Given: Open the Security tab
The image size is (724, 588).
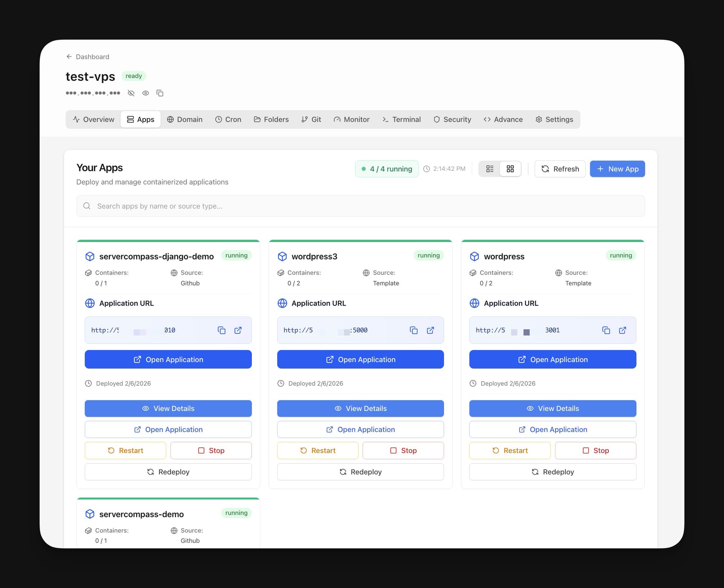Looking at the screenshot, I should pyautogui.click(x=452, y=119).
